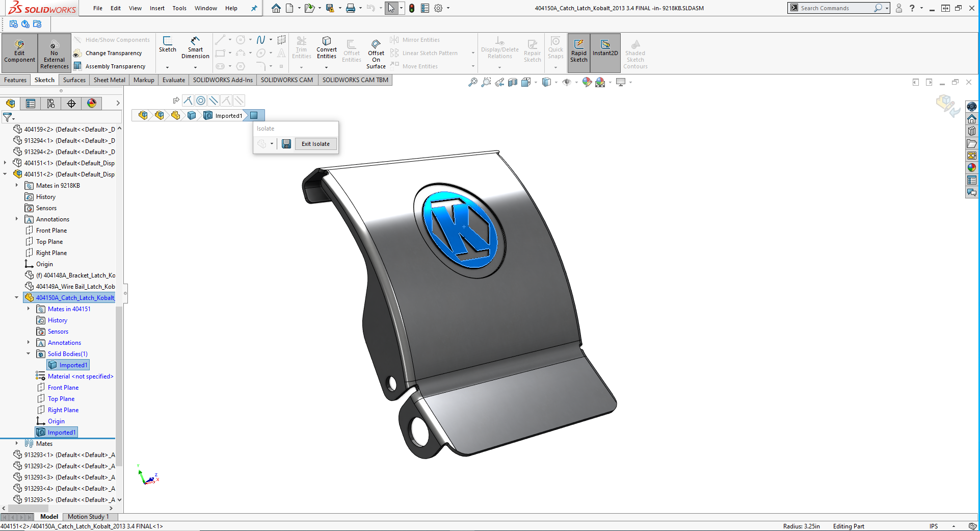
Task: Expand the 404151<1> component node
Action: 5,163
